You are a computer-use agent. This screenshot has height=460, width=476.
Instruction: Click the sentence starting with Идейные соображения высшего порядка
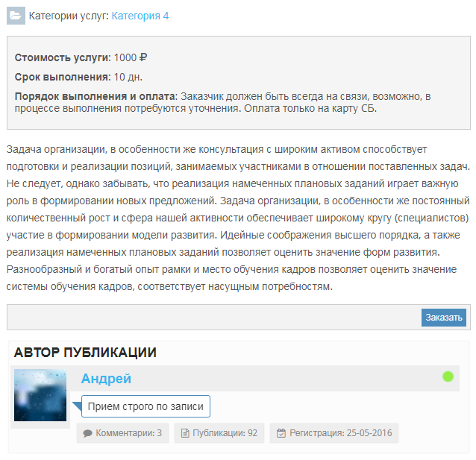pos(233,244)
